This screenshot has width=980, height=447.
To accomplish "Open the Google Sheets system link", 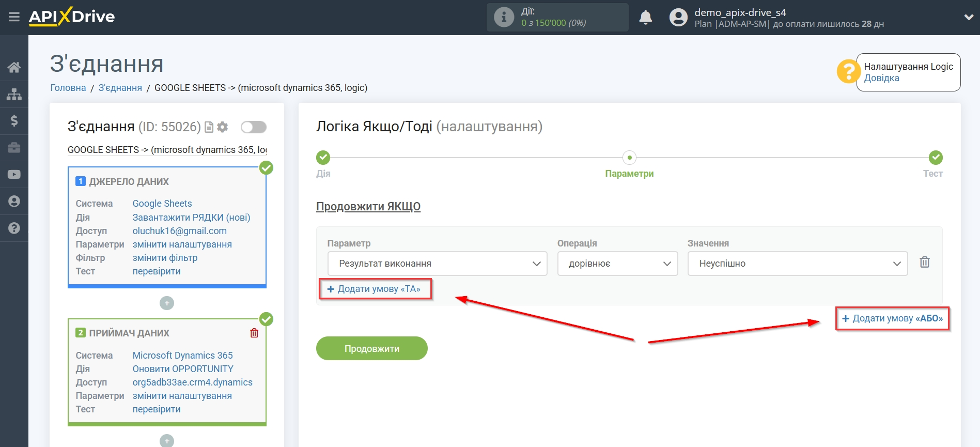I will 162,204.
